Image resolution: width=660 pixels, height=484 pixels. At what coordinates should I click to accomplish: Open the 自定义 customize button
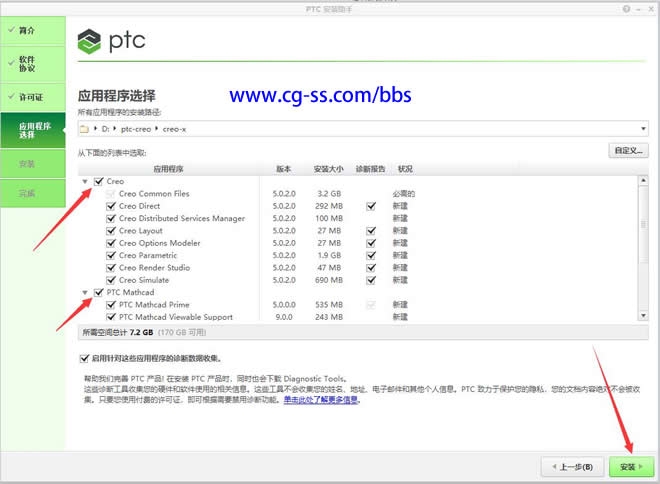coord(628,151)
